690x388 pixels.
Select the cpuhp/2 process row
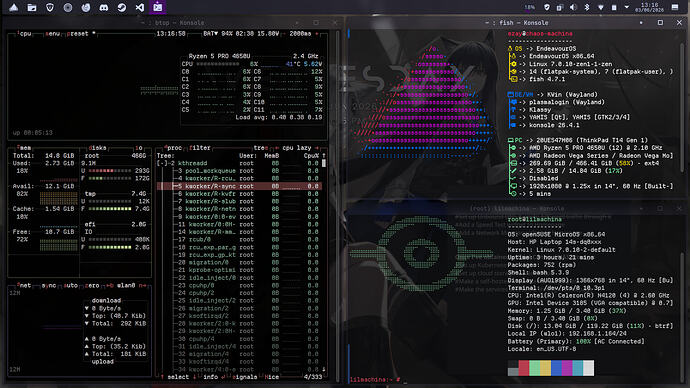coord(240,293)
